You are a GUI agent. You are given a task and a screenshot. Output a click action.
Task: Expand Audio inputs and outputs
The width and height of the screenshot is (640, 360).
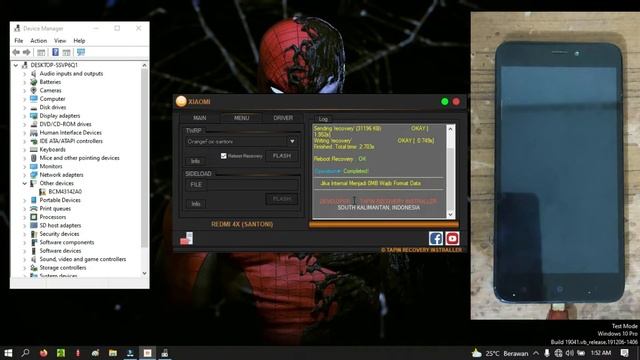24,74
